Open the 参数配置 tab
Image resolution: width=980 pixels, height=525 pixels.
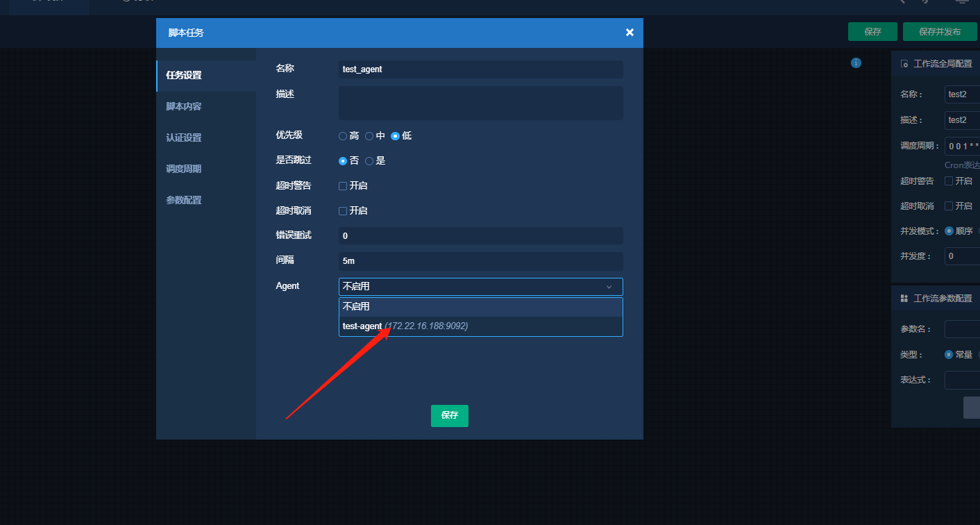(x=184, y=201)
